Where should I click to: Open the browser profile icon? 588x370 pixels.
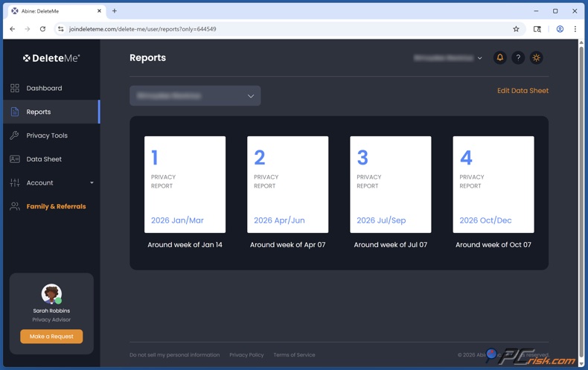560,29
